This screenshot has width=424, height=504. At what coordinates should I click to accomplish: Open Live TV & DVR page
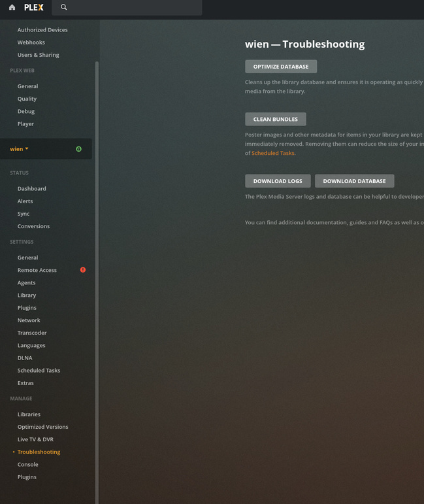tap(35, 439)
